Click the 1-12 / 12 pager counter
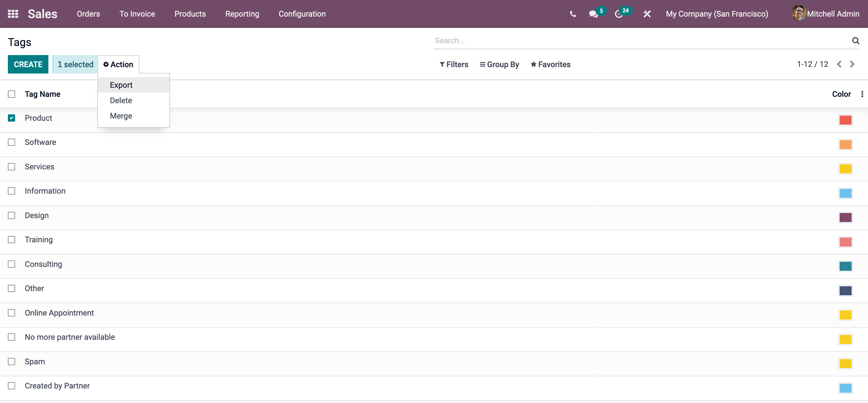Image resolution: width=868 pixels, height=403 pixels. click(x=812, y=64)
